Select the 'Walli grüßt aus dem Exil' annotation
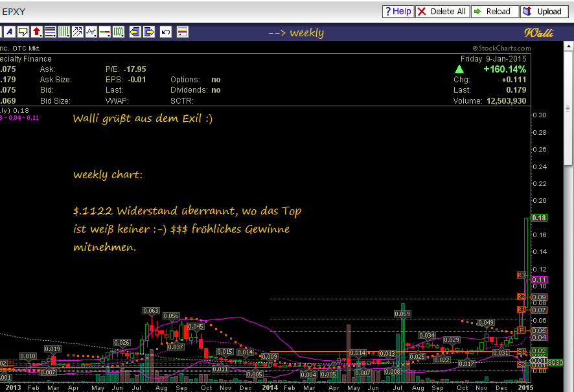574x392 pixels. pyautogui.click(x=143, y=118)
